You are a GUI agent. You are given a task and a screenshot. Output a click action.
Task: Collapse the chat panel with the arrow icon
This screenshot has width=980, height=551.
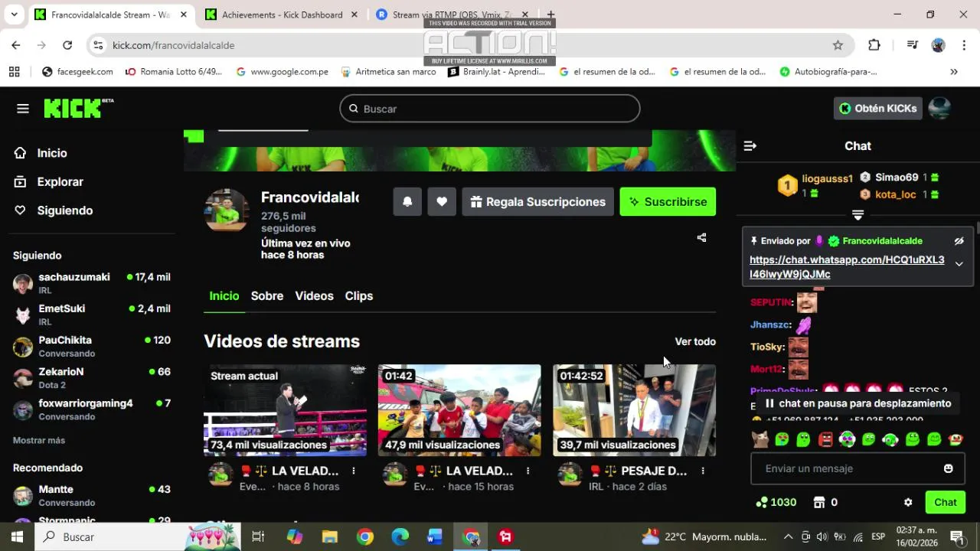[x=750, y=146]
